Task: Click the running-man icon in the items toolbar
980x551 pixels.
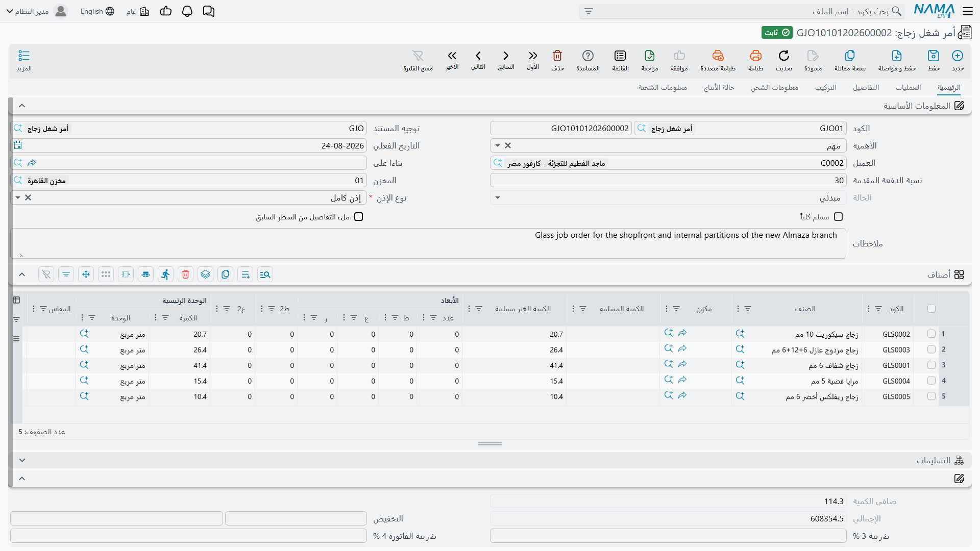Action: click(165, 274)
